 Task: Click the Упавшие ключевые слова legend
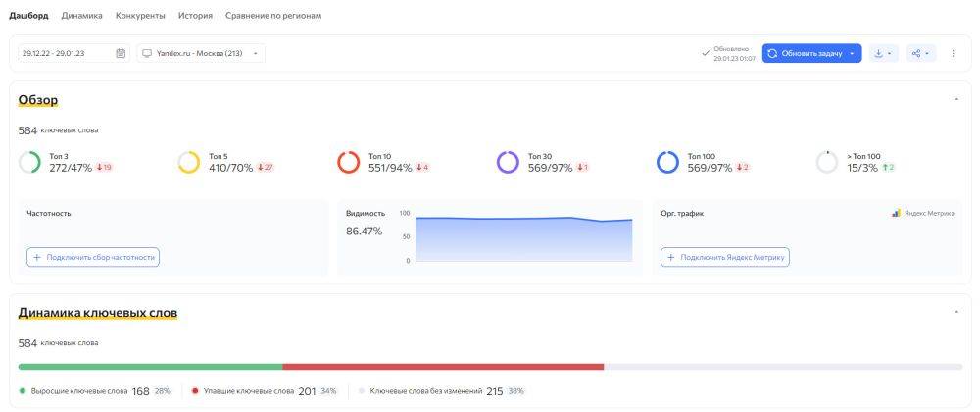[x=265, y=391]
